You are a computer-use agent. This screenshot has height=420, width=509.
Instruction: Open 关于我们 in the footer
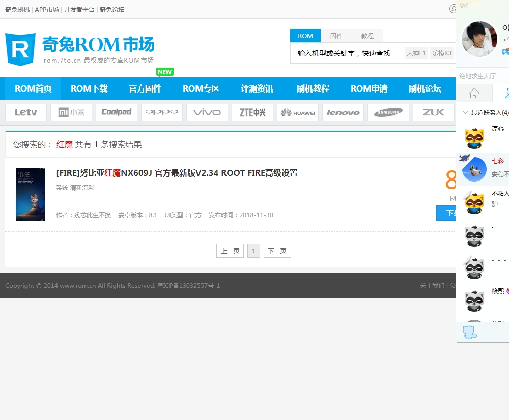[x=432, y=286]
